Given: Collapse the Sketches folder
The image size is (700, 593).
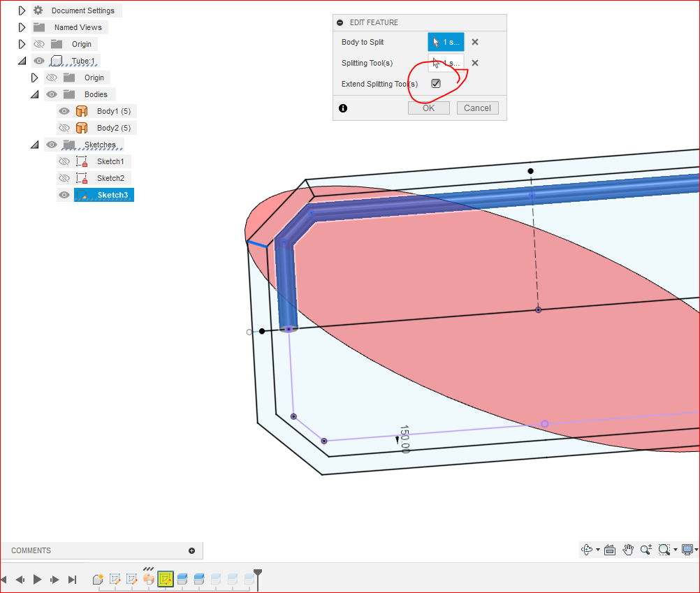Looking at the screenshot, I should (34, 145).
